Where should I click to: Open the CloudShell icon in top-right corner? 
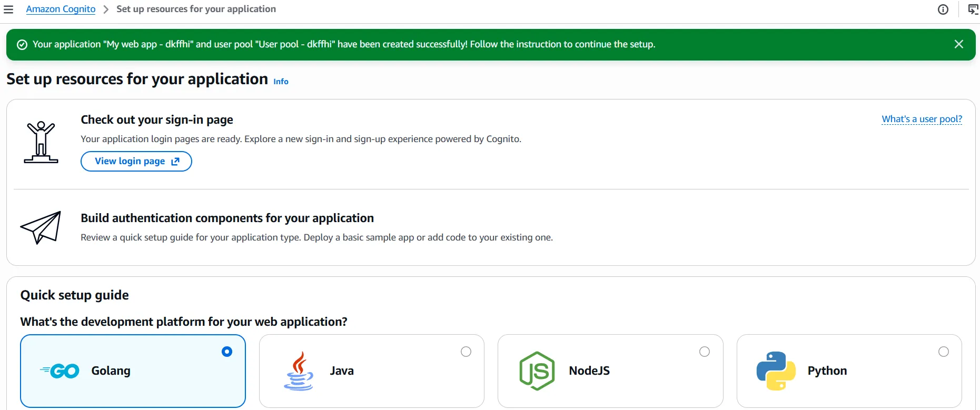(x=974, y=9)
